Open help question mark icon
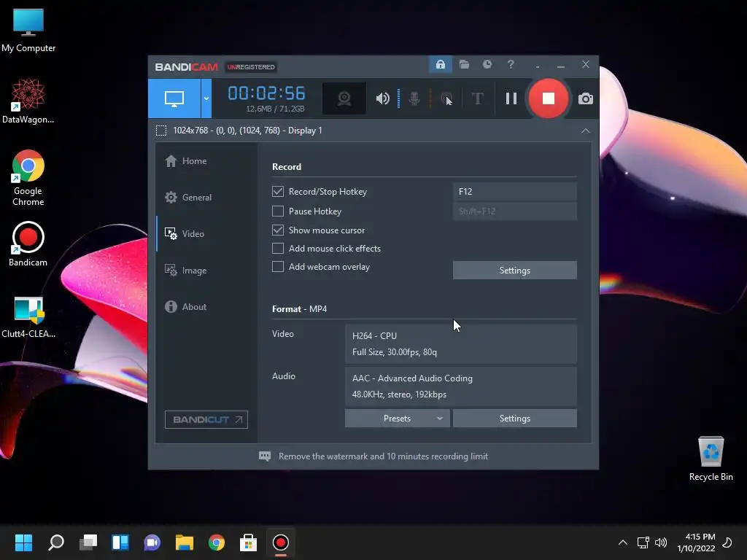This screenshot has width=747, height=560. [511, 64]
